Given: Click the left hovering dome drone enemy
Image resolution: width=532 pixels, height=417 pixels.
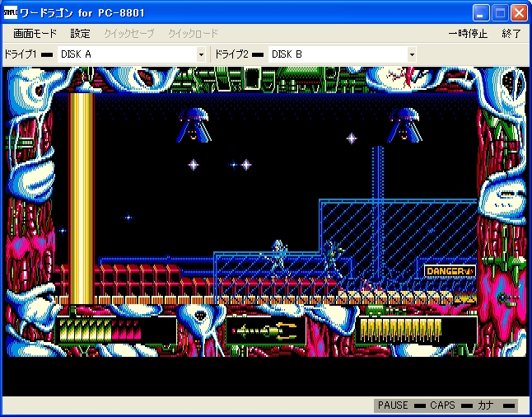Looking at the screenshot, I should (x=194, y=125).
